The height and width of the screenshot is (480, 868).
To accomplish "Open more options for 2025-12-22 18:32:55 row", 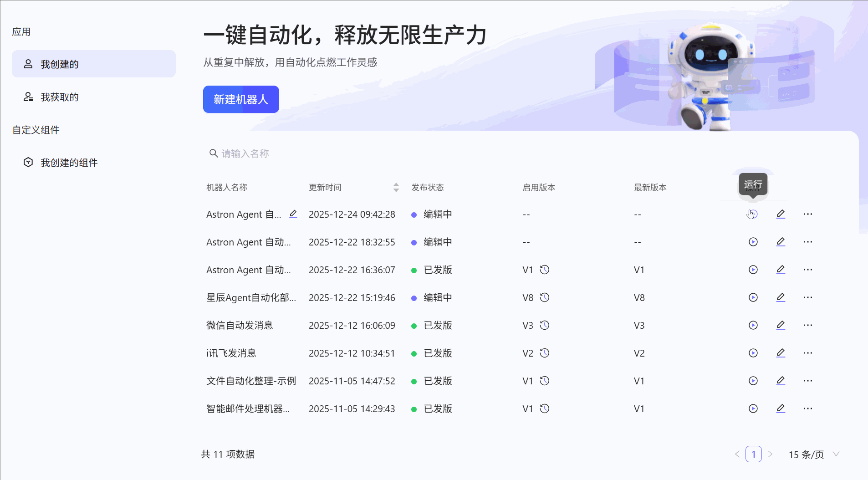I will coord(808,242).
